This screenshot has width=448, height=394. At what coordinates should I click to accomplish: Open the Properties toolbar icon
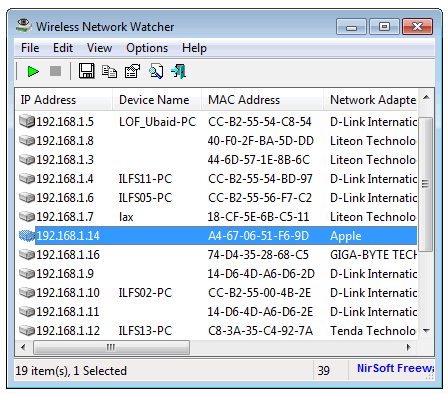tap(132, 71)
